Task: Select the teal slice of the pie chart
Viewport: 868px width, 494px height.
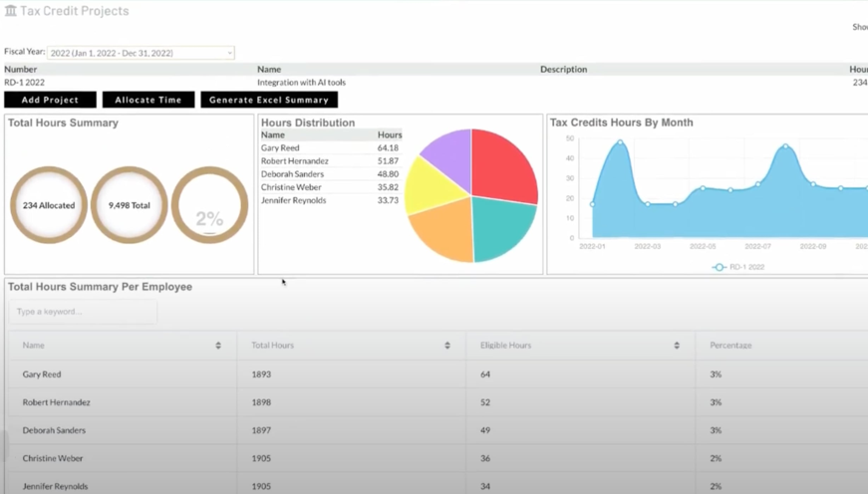Action: click(x=502, y=227)
